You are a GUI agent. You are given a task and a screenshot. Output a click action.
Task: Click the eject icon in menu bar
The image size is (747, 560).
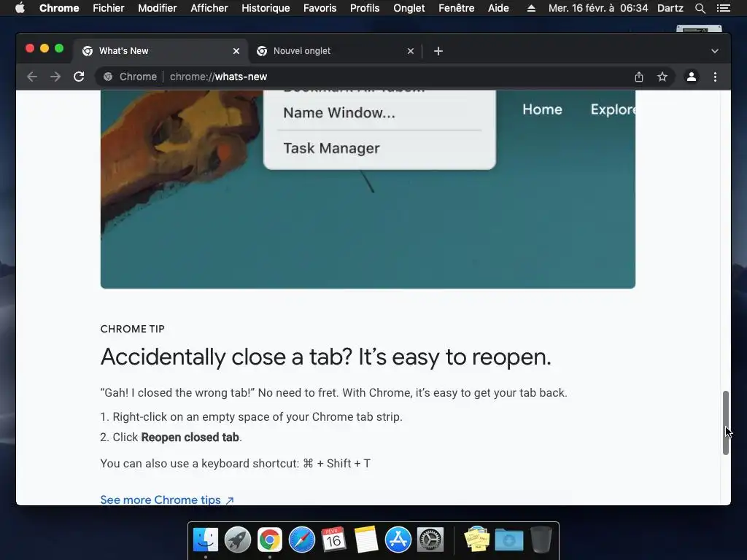531,8
